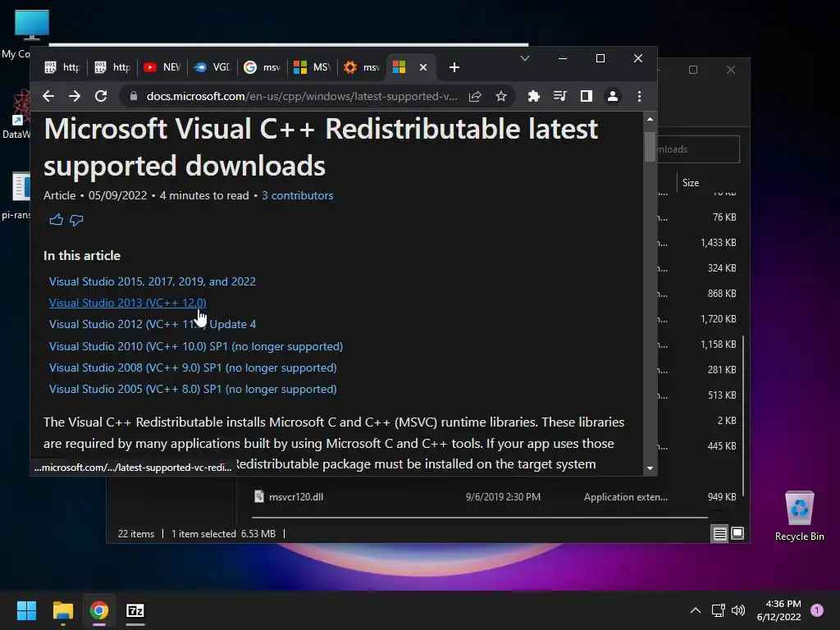Open the tab search dropdown chevron
The width and height of the screenshot is (840, 630).
click(525, 58)
